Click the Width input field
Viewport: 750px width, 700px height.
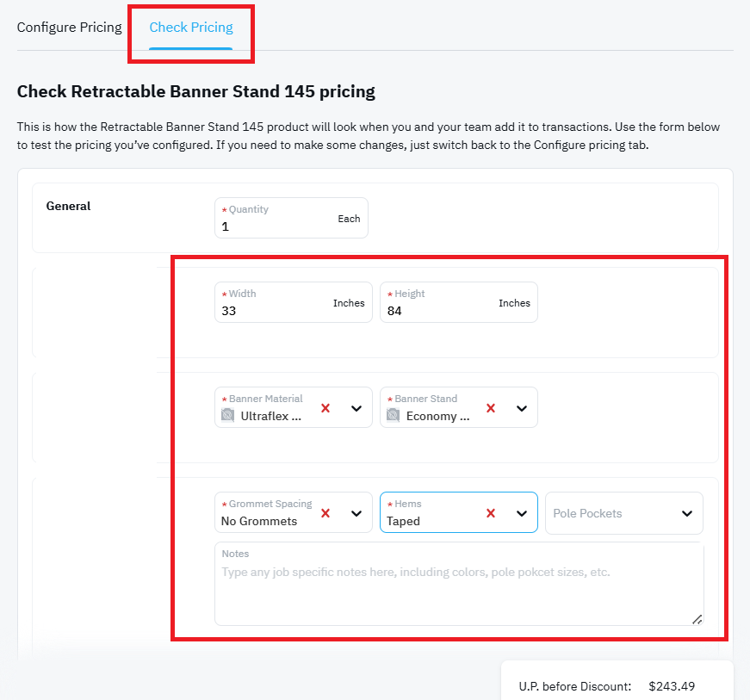[x=294, y=302]
